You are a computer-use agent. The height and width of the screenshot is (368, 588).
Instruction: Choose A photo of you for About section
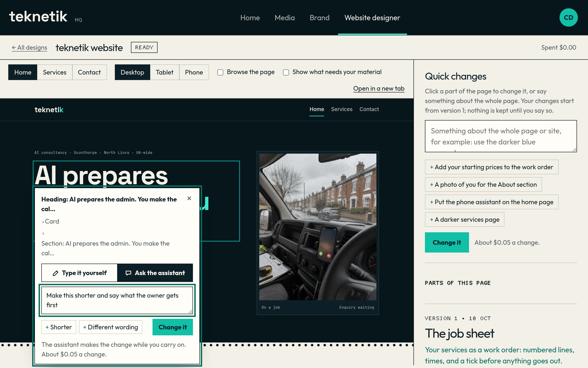point(483,184)
